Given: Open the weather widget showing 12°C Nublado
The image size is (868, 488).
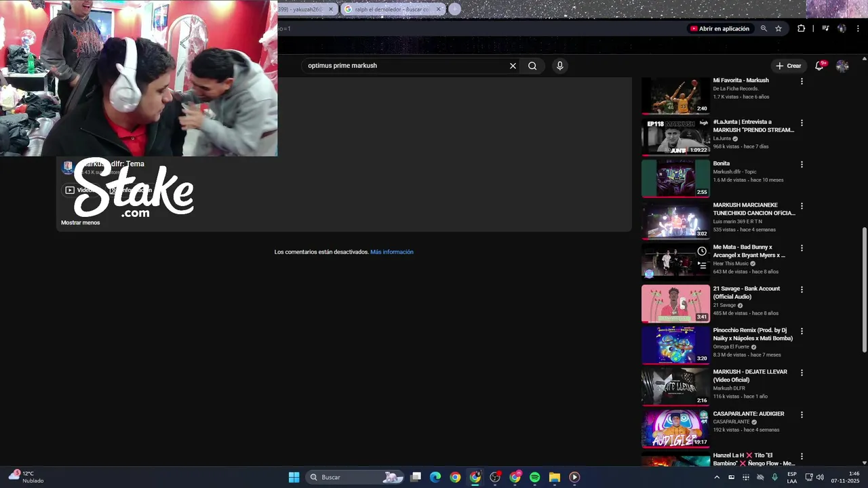Looking at the screenshot, I should coord(27,477).
